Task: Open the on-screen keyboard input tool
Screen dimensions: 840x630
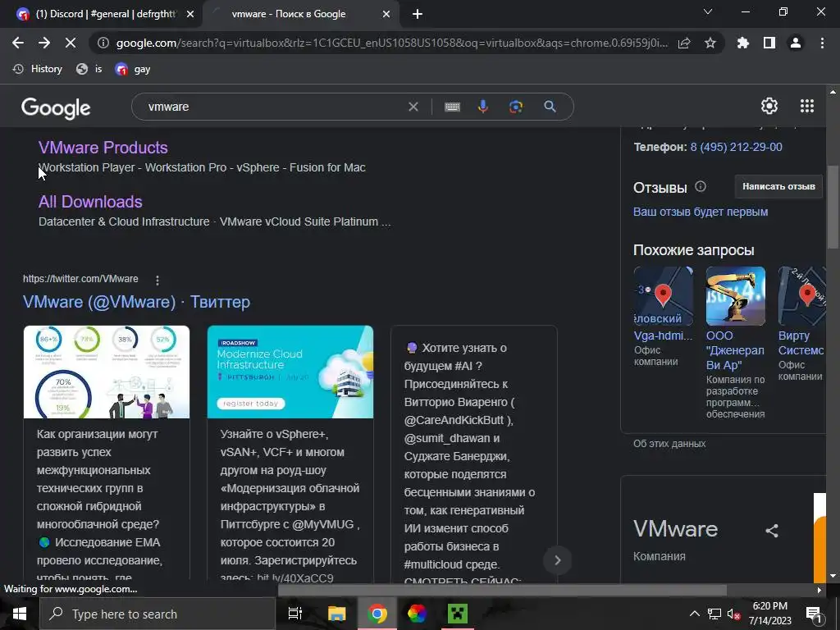Action: click(452, 107)
